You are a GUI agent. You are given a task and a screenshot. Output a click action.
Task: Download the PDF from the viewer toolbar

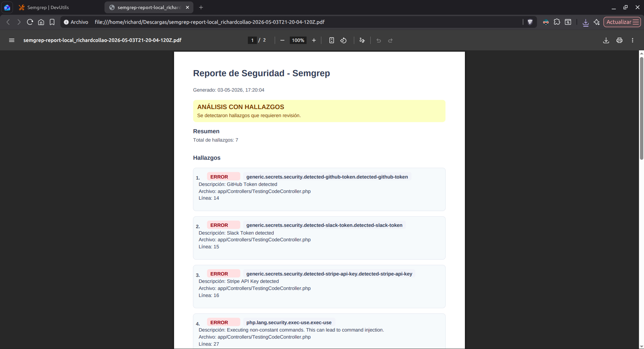point(606,40)
